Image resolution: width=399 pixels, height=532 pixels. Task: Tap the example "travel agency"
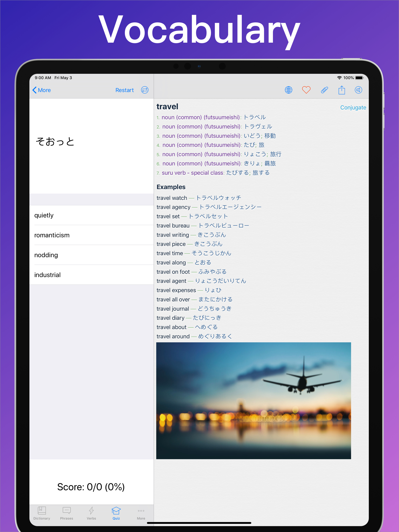[x=173, y=207]
